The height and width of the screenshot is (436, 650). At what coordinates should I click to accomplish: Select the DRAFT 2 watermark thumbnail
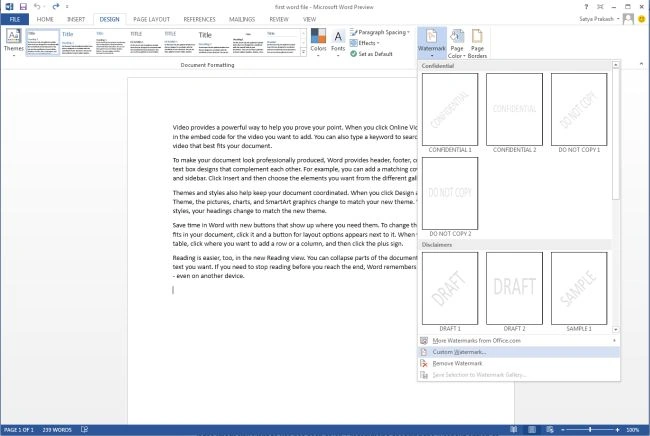(514, 288)
